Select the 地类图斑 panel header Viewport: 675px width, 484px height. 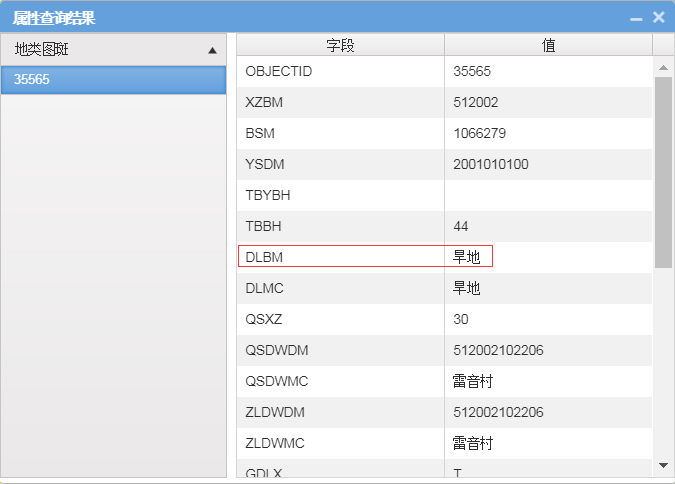[x=114, y=50]
